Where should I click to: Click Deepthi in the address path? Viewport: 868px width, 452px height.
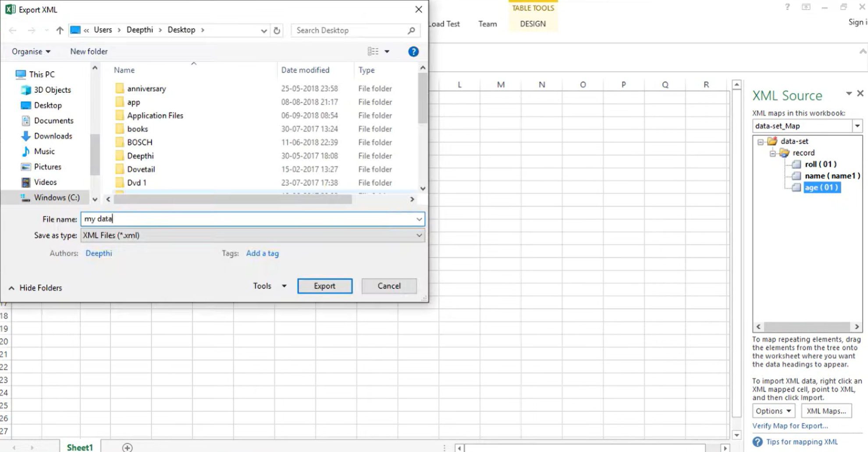(x=140, y=30)
